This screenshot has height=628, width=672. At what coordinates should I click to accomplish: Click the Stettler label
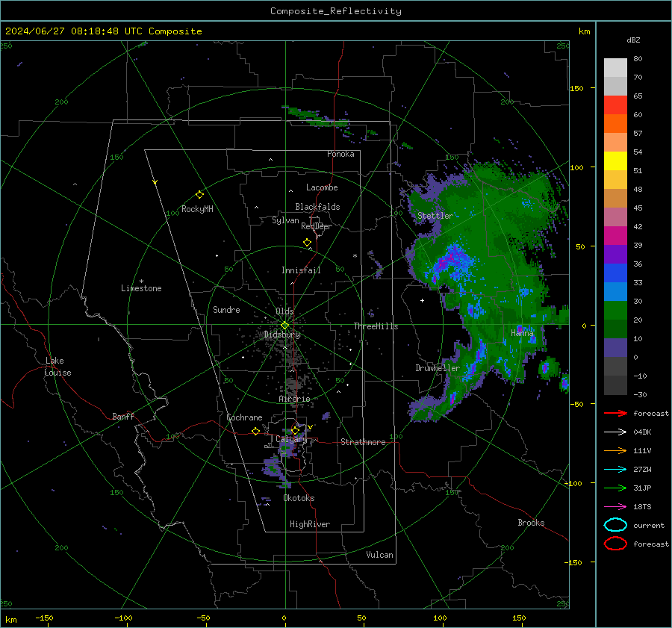coord(435,216)
